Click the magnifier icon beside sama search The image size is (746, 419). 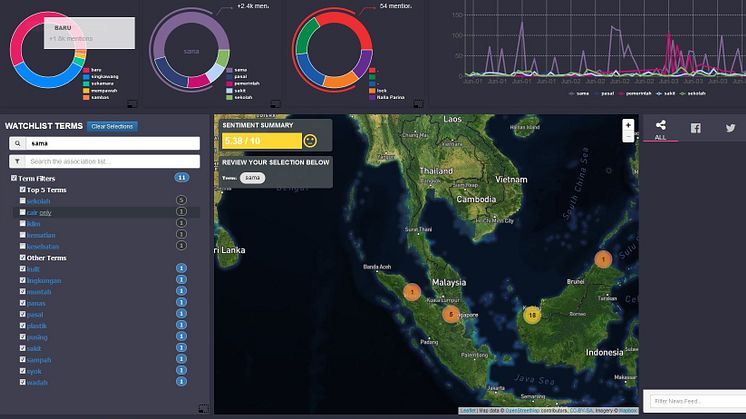click(18, 143)
